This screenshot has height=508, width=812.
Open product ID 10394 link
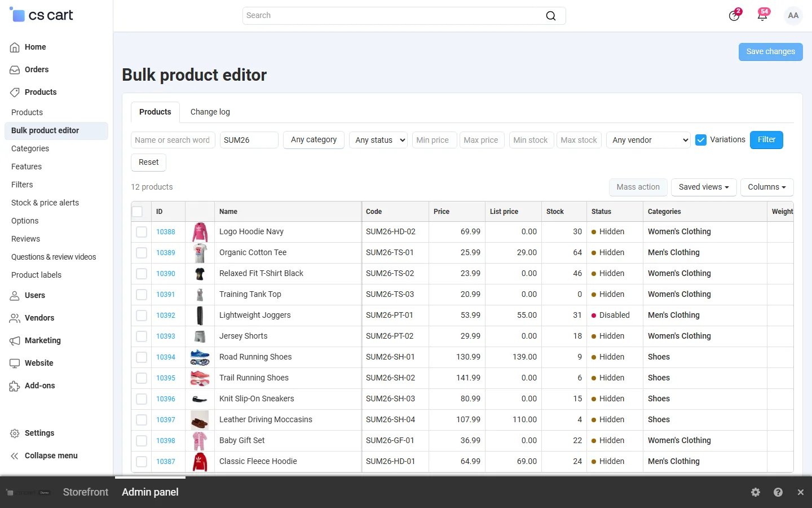pos(166,357)
